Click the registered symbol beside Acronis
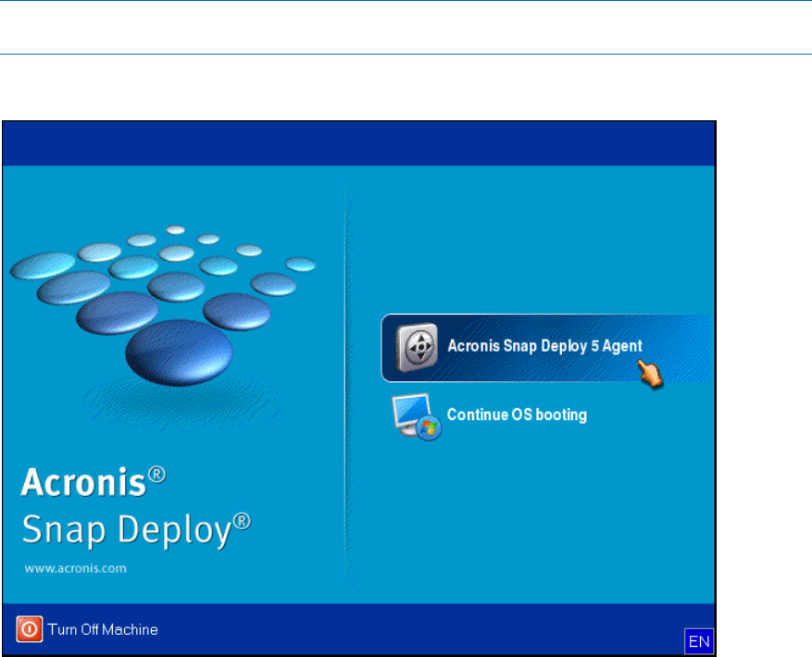Screen dimensions: 812x657 tap(158, 474)
